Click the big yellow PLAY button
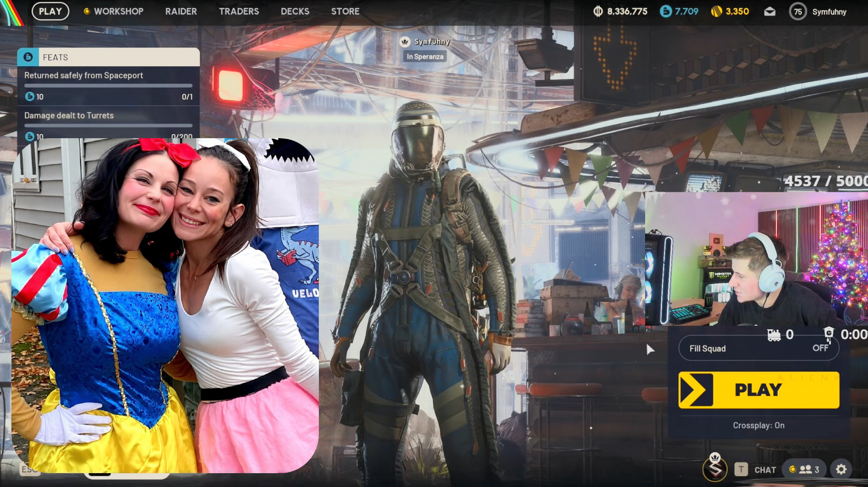This screenshot has width=868, height=487. (x=759, y=390)
